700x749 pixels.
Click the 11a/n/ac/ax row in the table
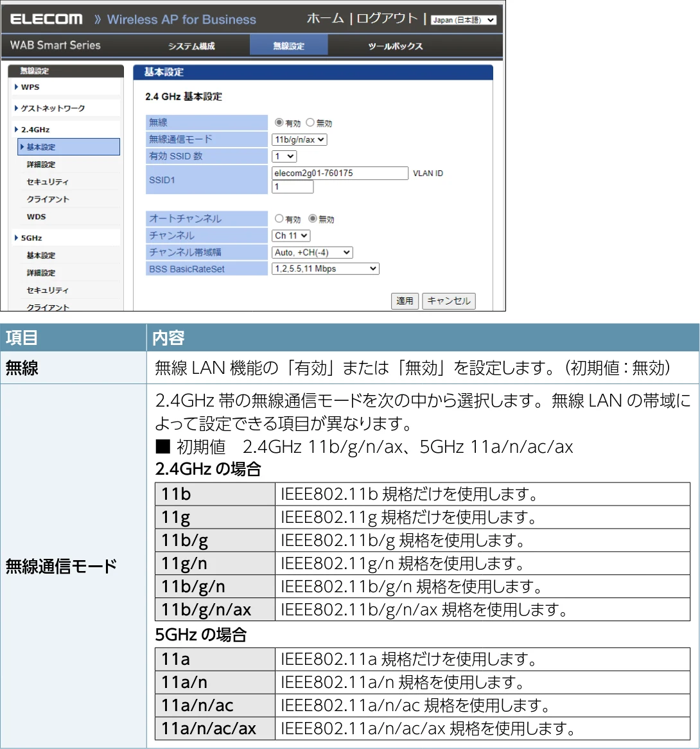click(x=423, y=728)
